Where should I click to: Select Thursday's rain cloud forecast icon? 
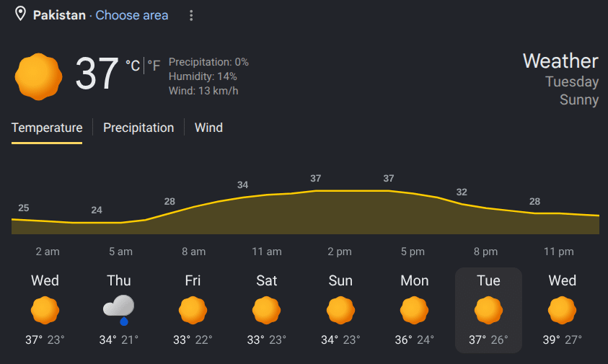[119, 310]
